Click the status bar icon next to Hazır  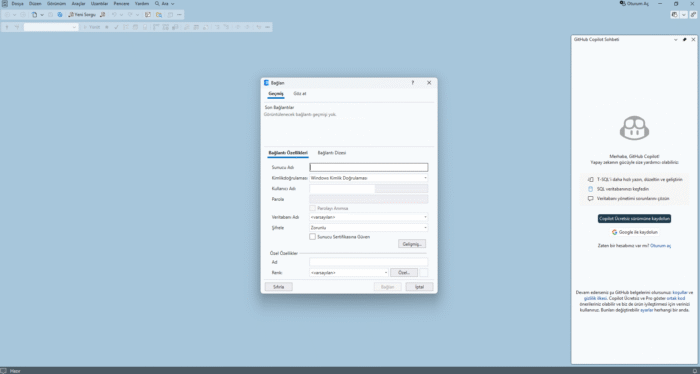point(4,371)
